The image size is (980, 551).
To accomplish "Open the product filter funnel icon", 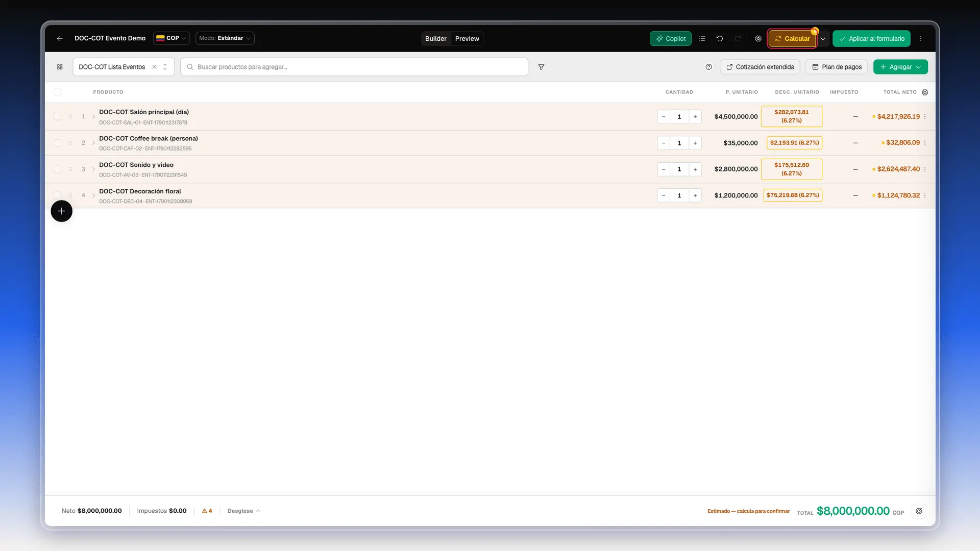I will click(541, 67).
